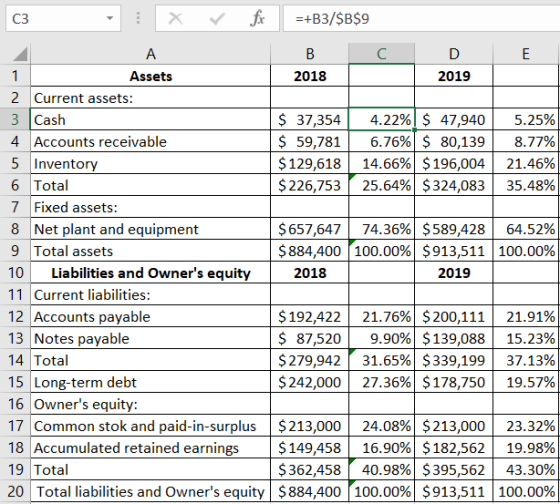
Task: Click the Select All corner triangle
Action: click(20, 54)
